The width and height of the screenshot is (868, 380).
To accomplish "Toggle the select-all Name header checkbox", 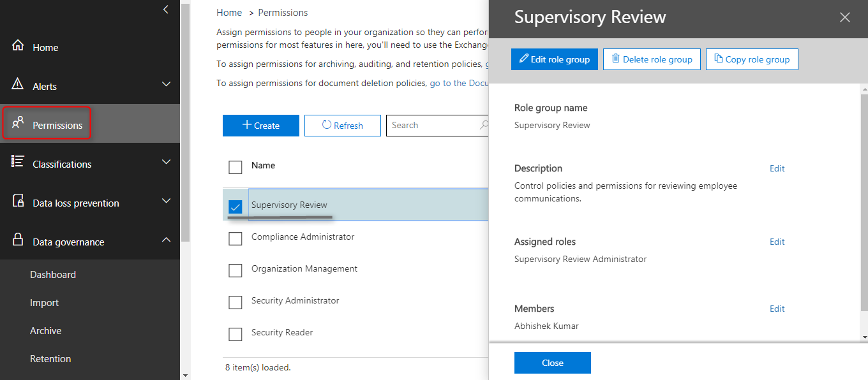I will point(236,167).
